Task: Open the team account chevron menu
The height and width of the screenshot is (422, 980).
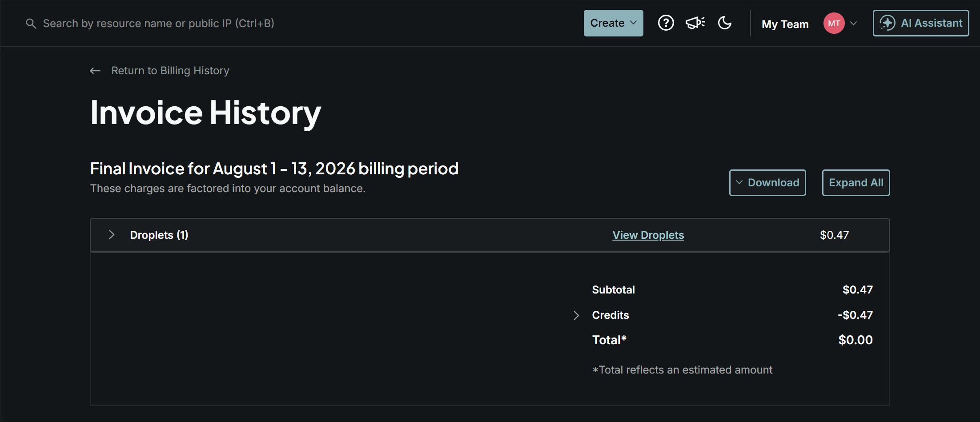Action: coord(853,23)
